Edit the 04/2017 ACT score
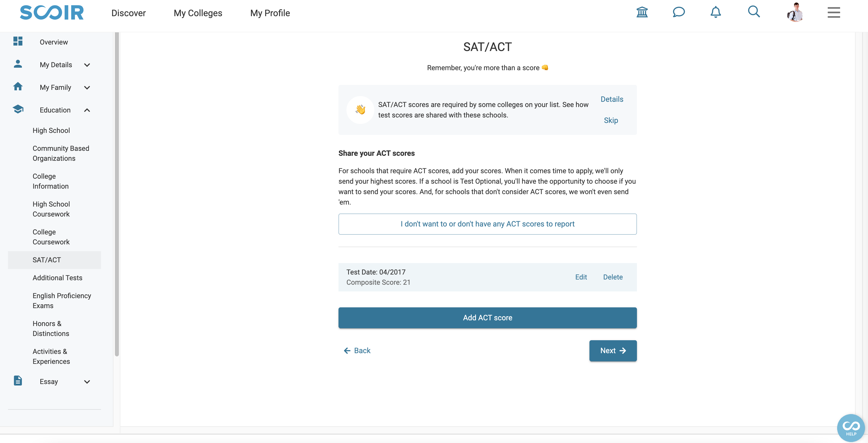The image size is (868, 443). click(581, 277)
